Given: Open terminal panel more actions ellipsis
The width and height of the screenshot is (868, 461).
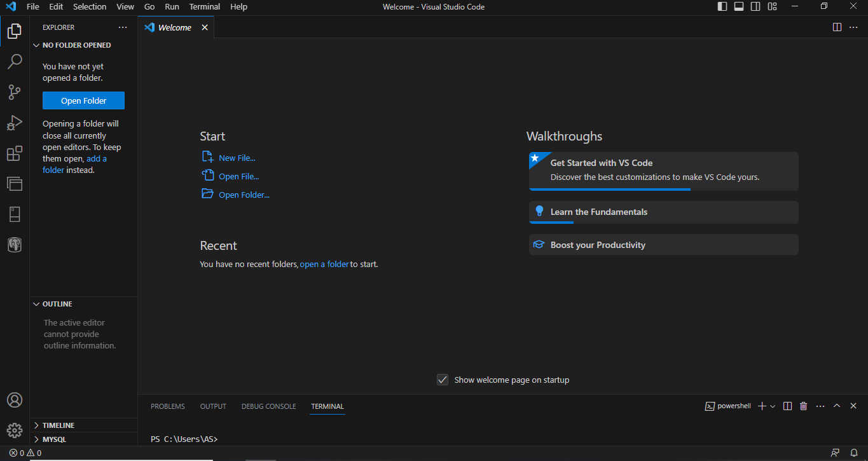Looking at the screenshot, I should (820, 406).
